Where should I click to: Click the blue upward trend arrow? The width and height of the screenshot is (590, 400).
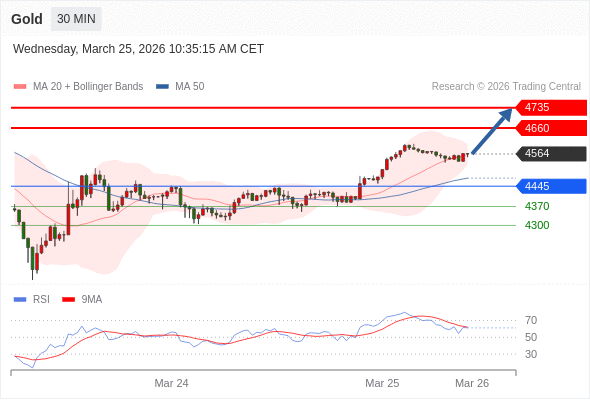492,131
